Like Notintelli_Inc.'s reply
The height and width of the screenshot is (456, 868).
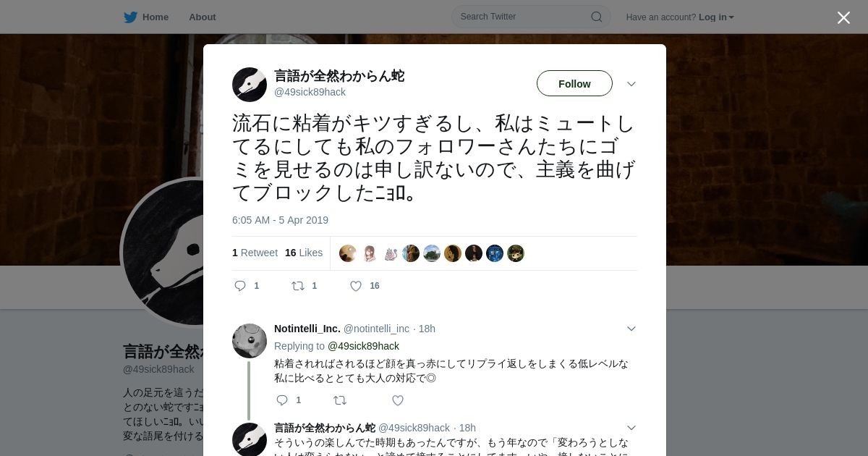tap(397, 400)
